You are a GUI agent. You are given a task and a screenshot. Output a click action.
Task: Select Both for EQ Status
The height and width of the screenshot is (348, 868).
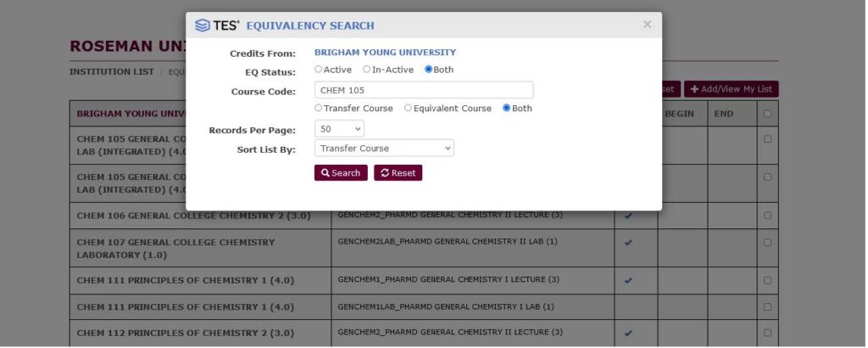point(428,70)
